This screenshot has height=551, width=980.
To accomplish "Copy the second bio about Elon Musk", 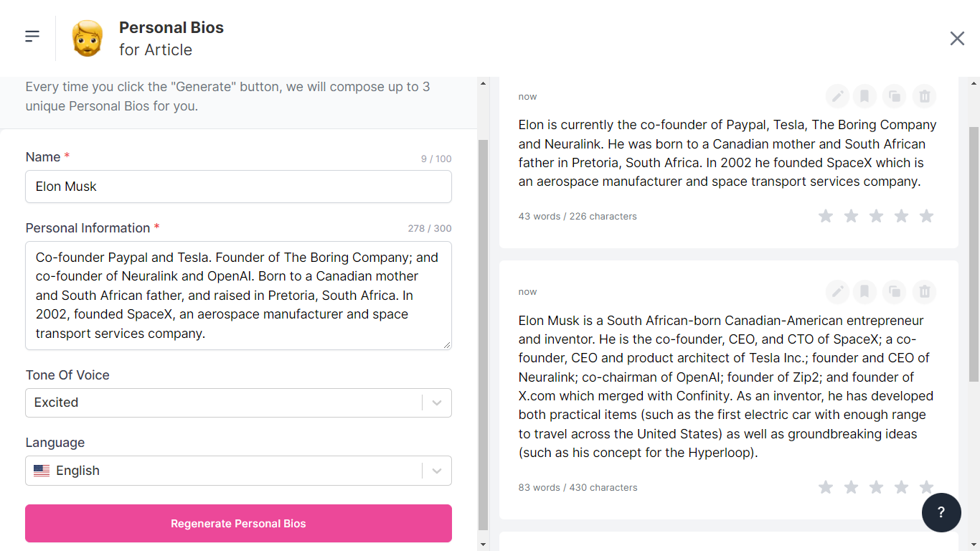I will tap(894, 291).
